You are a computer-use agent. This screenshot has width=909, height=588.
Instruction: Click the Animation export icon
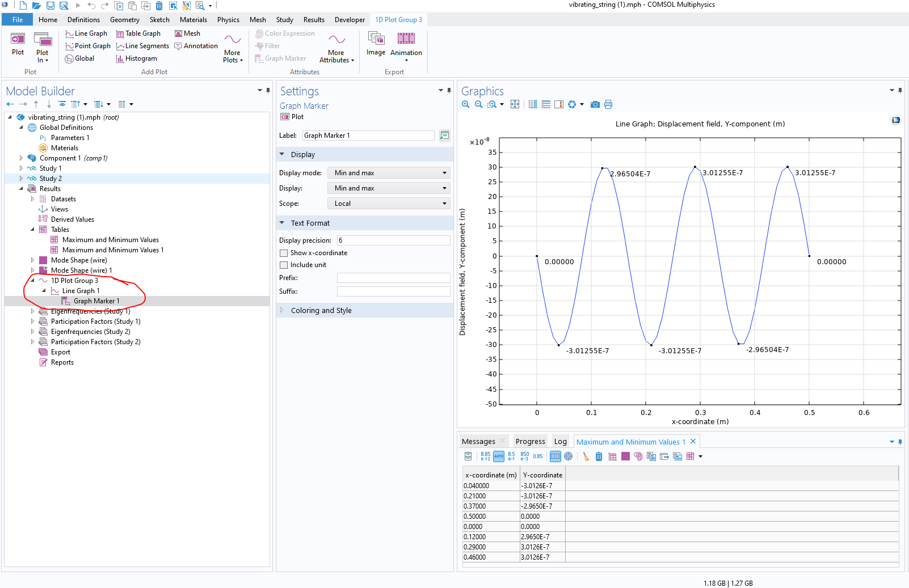coord(406,39)
